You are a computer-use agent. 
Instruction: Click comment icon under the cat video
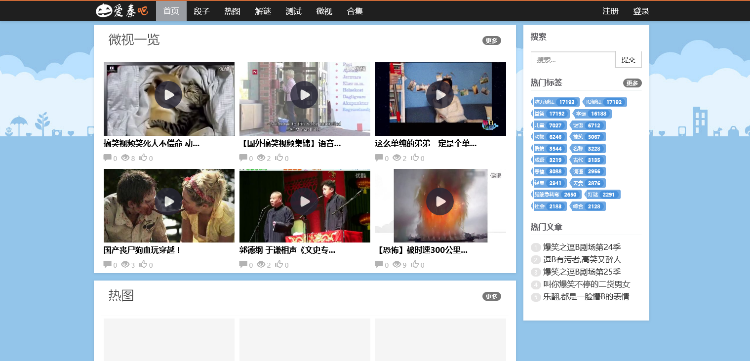point(107,157)
